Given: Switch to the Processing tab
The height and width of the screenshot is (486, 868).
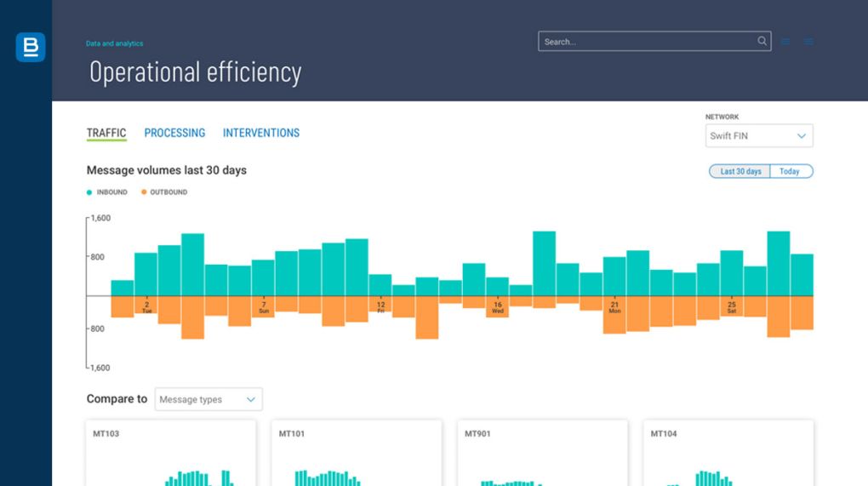Looking at the screenshot, I should (174, 133).
